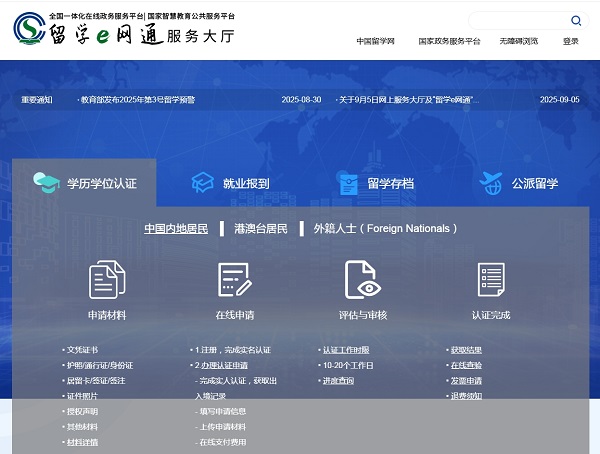The width and height of the screenshot is (600, 454).
Task: Open the 进度查询 link
Action: pos(338,381)
